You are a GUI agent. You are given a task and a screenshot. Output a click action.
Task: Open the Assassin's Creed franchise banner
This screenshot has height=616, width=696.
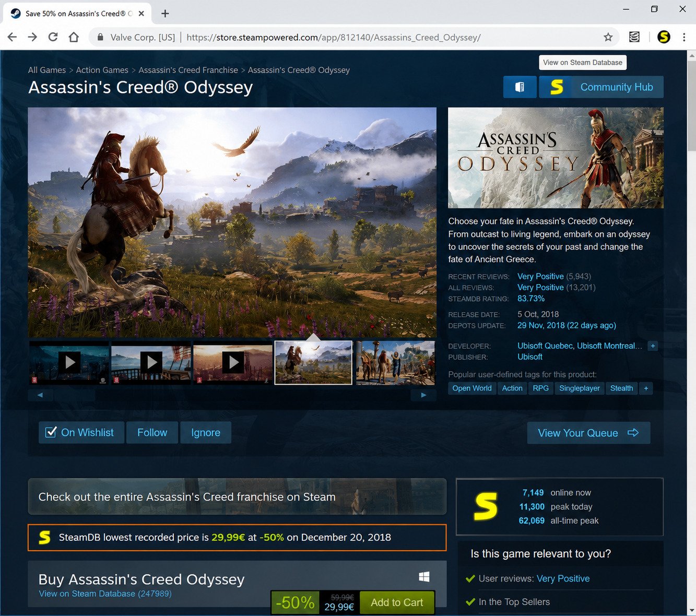[237, 496]
